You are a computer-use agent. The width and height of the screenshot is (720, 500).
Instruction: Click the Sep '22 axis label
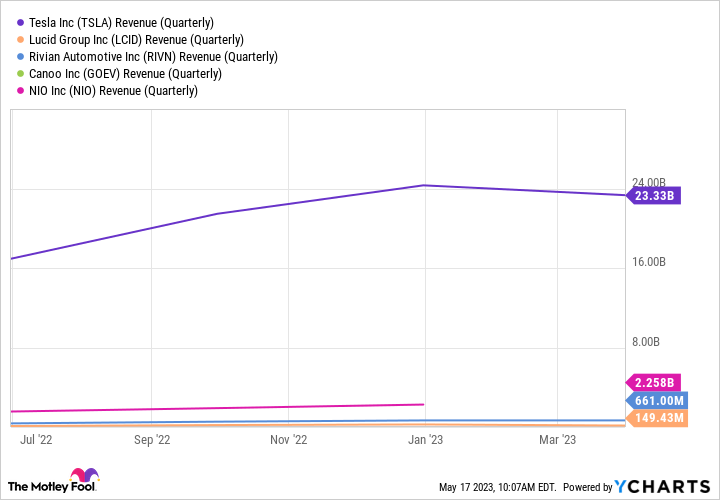(x=152, y=440)
